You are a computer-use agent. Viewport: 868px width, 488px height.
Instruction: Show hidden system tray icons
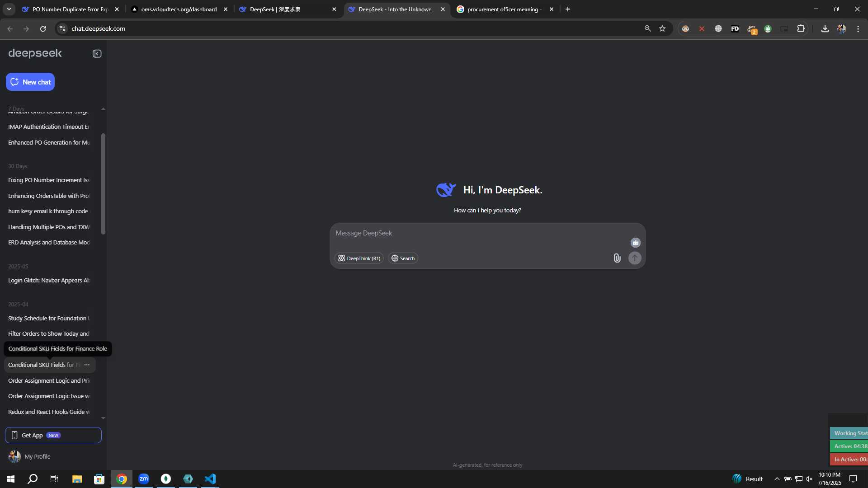point(777,479)
